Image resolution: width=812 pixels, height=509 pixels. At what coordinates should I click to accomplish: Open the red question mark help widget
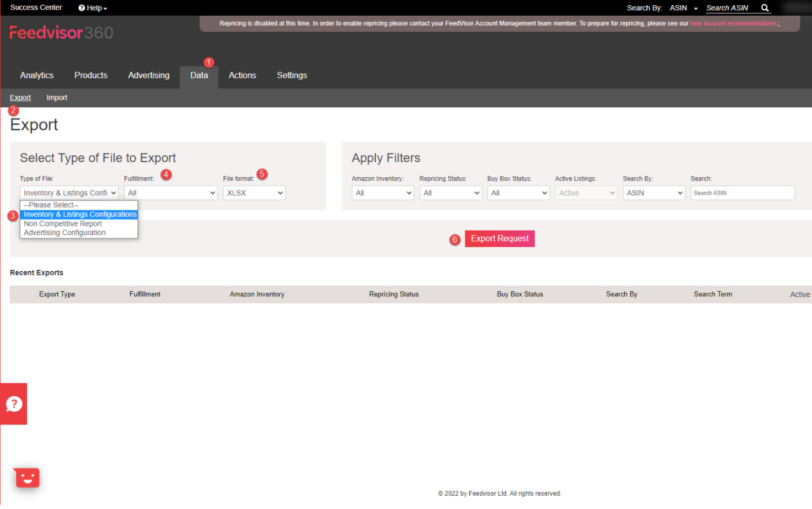coord(14,404)
